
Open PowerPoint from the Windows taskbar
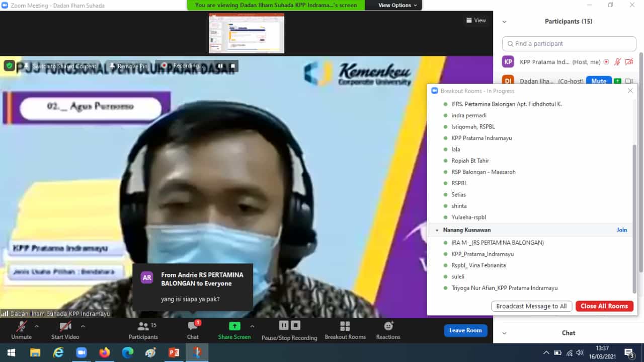[174, 352]
